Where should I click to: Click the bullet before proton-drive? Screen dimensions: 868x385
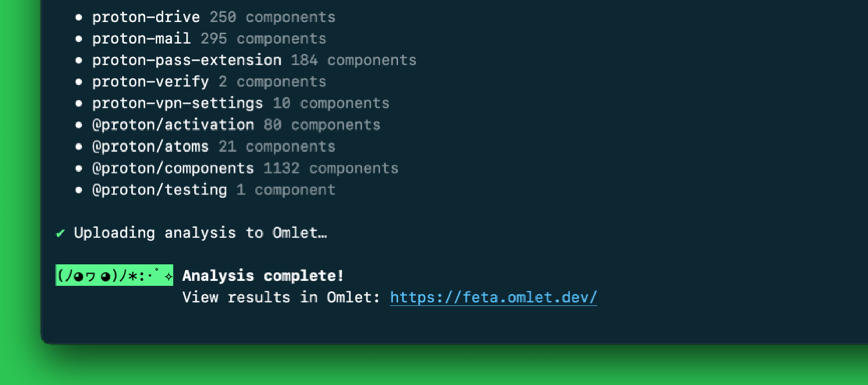(79, 17)
